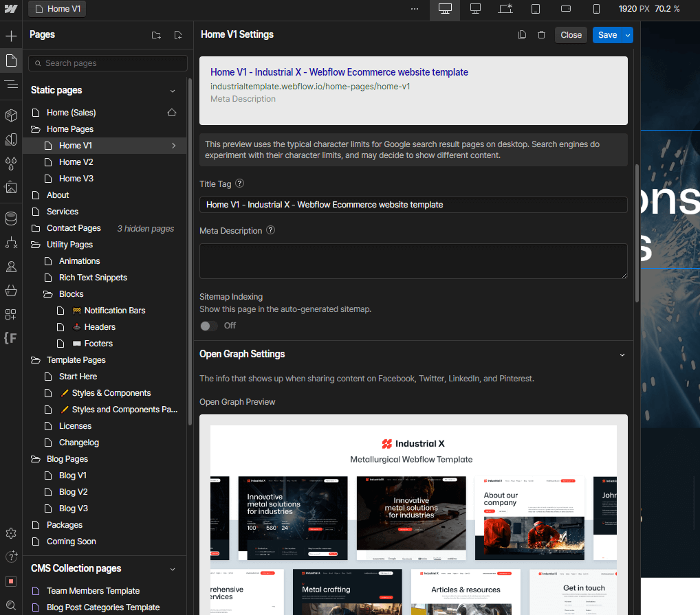The image size is (700, 615).
Task: Open the Ecommerce panel
Action: tap(11, 290)
